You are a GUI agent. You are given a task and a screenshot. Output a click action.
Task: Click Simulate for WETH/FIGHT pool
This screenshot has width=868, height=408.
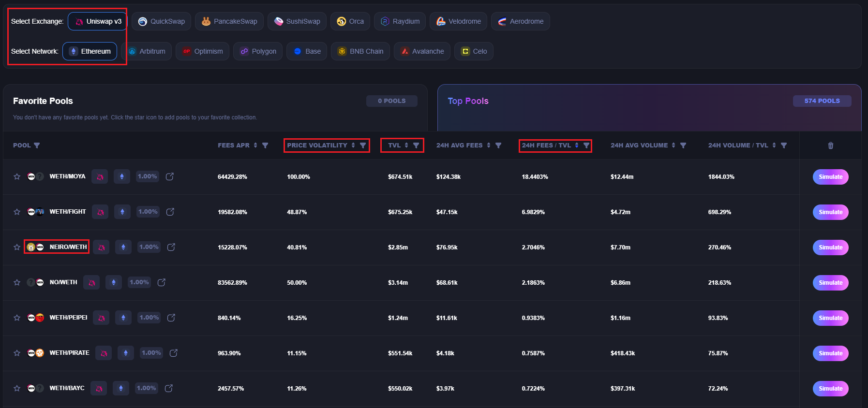(x=830, y=212)
